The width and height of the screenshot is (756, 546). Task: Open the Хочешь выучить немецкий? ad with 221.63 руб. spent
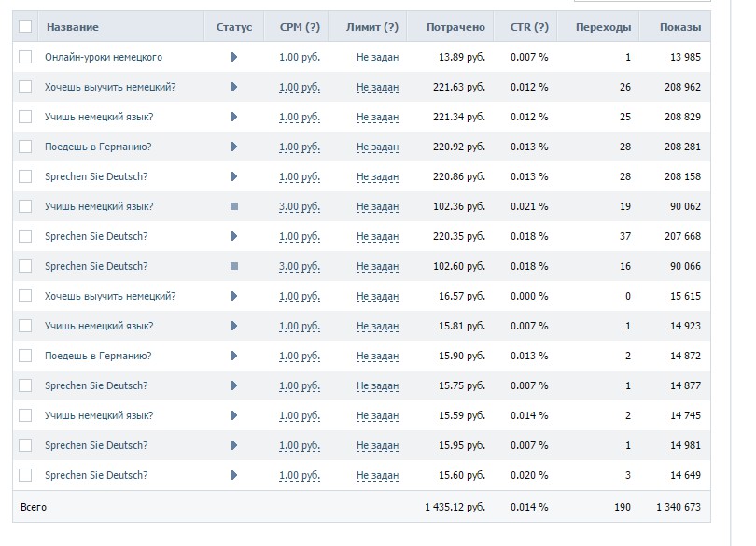[110, 87]
